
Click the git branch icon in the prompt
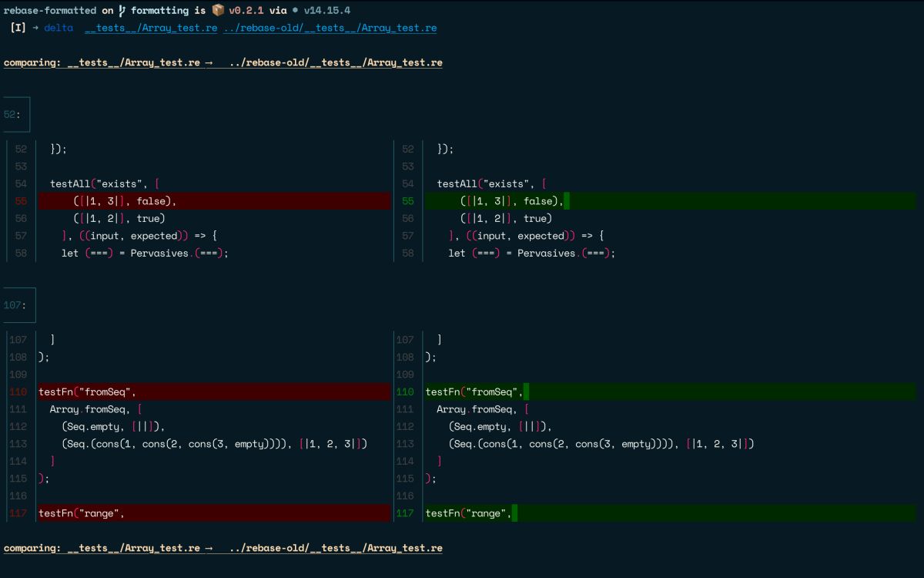[122, 11]
